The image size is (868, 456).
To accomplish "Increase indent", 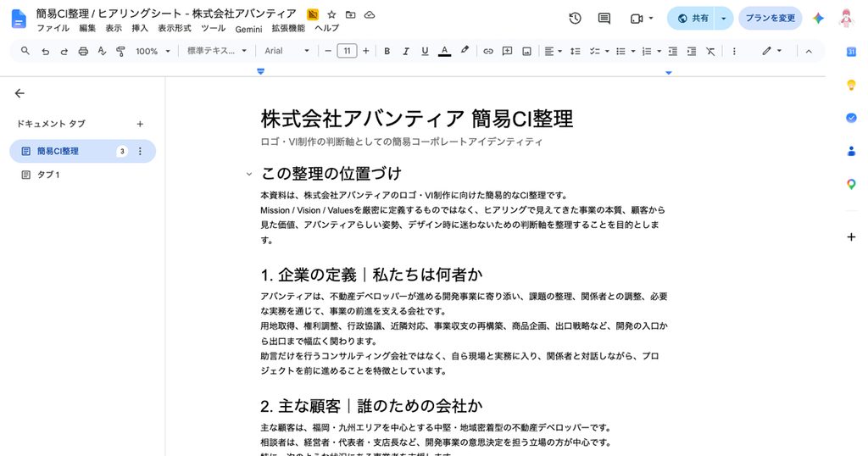I will (692, 51).
